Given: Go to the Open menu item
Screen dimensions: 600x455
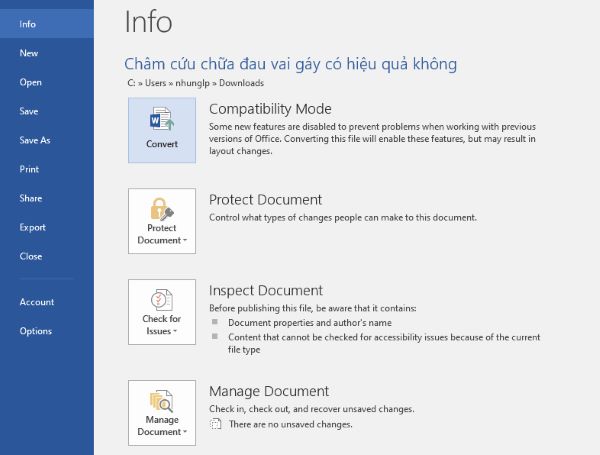Looking at the screenshot, I should [31, 82].
